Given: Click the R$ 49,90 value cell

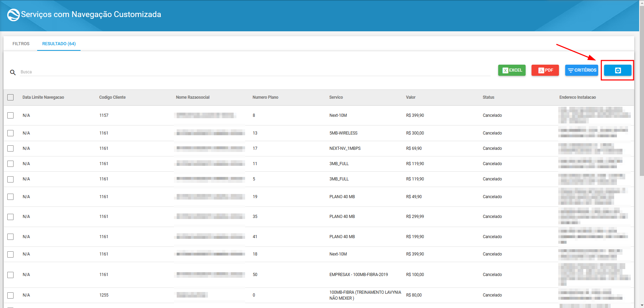Looking at the screenshot, I should [414, 197].
